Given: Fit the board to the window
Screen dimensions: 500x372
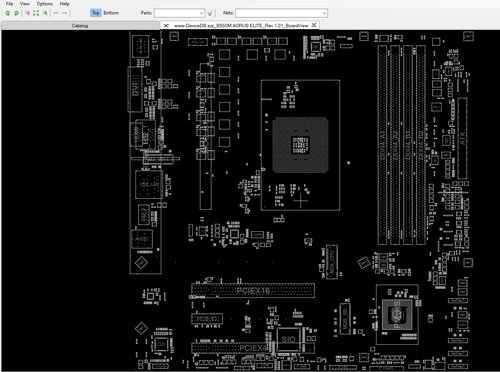Looking at the screenshot, I should [x=36, y=13].
